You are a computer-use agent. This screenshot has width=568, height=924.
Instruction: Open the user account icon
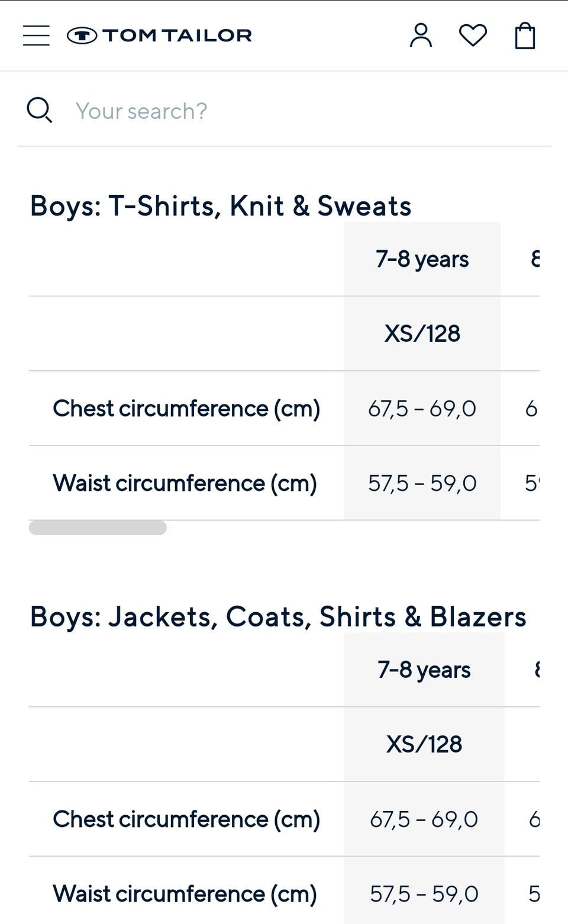point(421,35)
